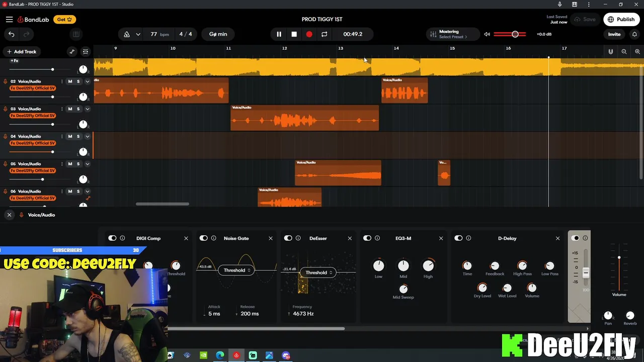Close the Voice/Audio effects panel
The height and width of the screenshot is (362, 644).
click(9, 215)
